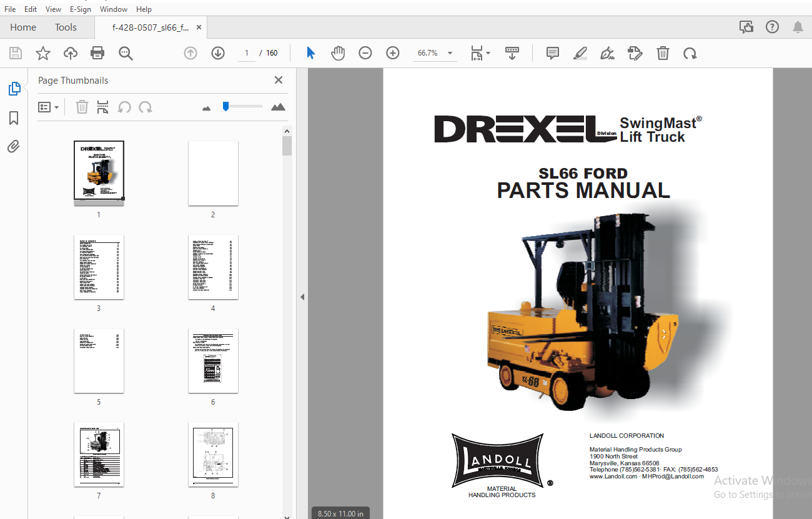Click the delete pages icon in thumbnails panel

click(82, 107)
